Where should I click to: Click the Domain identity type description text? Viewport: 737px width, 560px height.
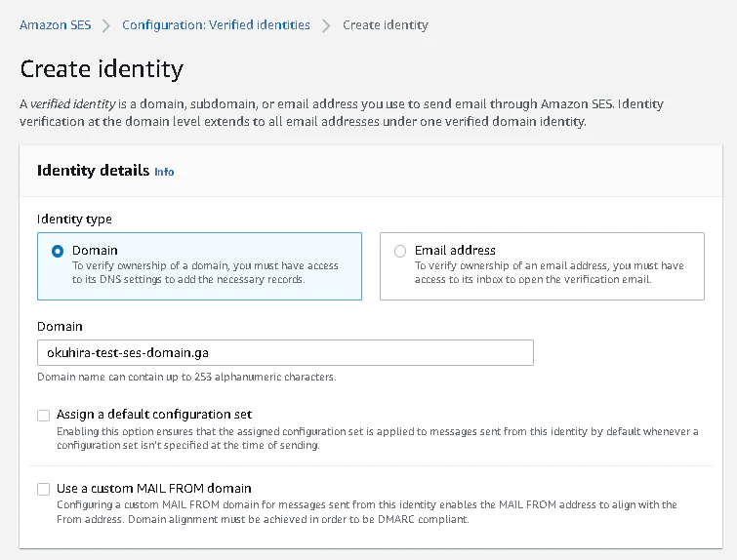pos(205,272)
